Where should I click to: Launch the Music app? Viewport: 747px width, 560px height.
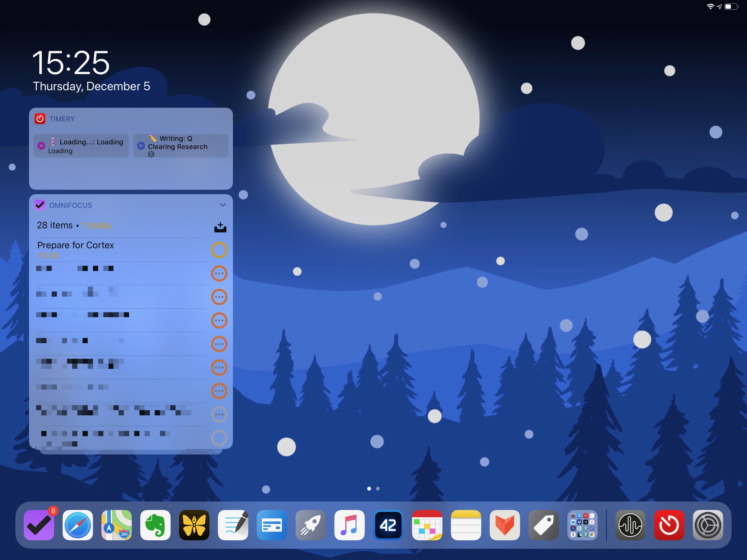[349, 525]
